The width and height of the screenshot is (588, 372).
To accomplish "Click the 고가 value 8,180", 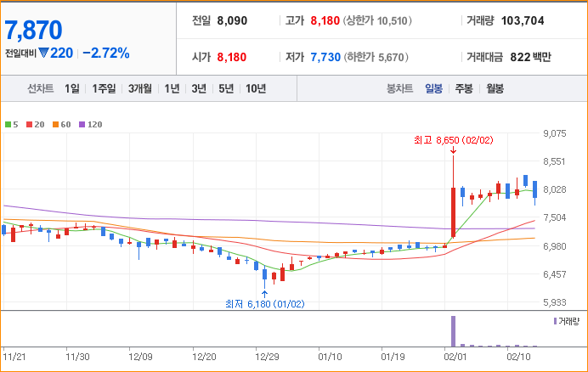I will (x=325, y=20).
